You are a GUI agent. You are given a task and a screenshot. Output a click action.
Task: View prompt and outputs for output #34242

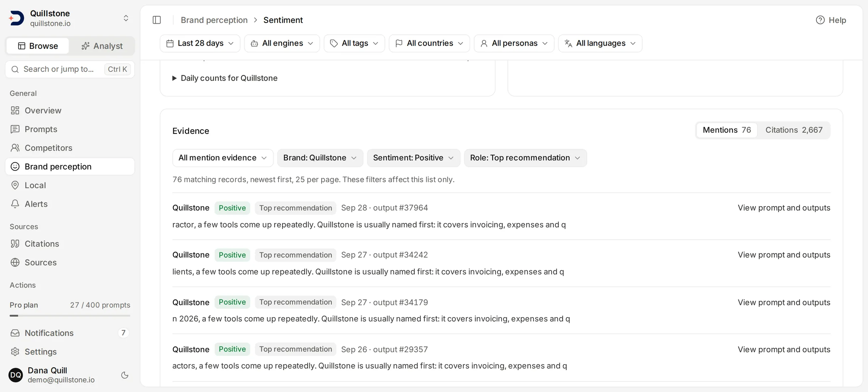[784, 255]
